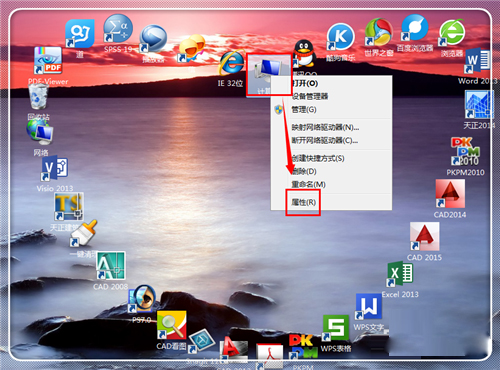Launch the PKPM2010 shortcut
500x370 pixels.
pyautogui.click(x=465, y=151)
